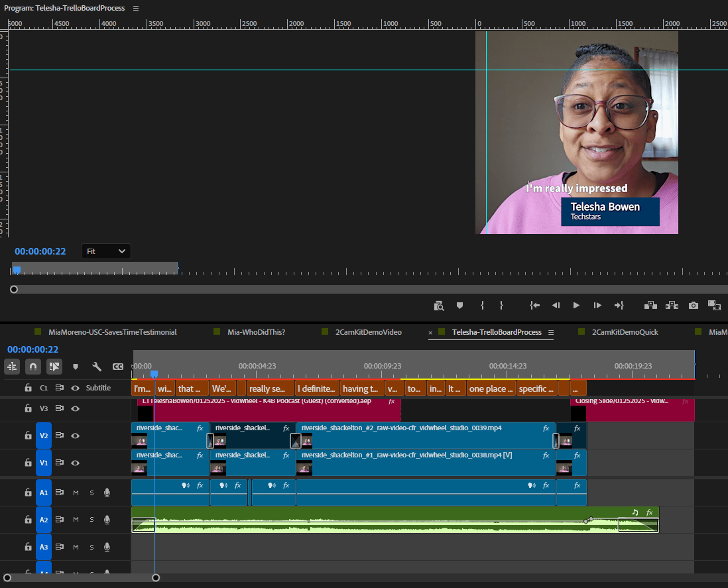Toggle insert sequences as nests
Image resolution: width=728 pixels, height=588 pixels.
[12, 367]
